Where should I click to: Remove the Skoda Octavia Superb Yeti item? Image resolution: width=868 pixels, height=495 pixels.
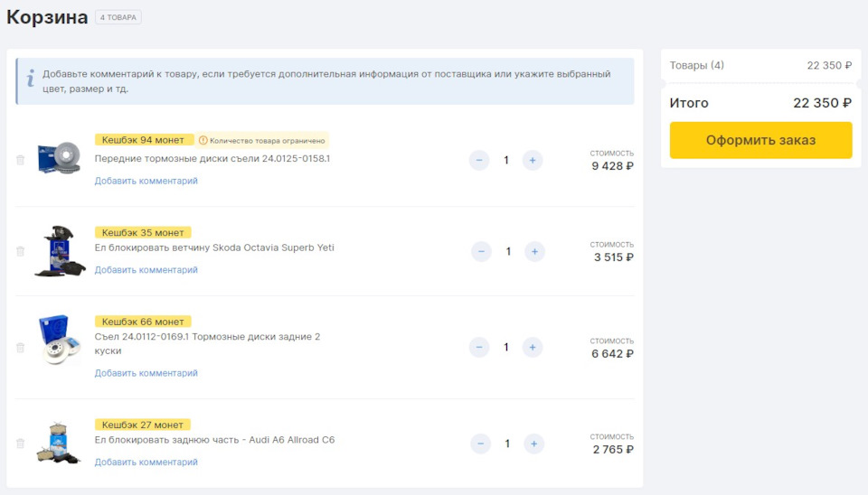coord(20,251)
